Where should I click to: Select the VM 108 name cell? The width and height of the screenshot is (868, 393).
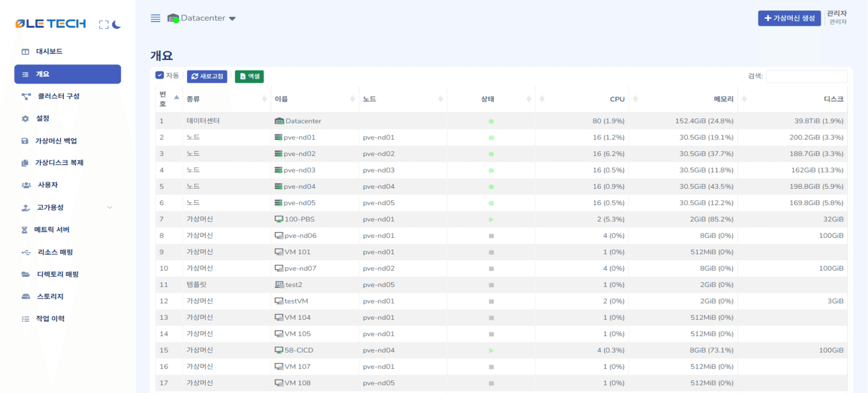(315, 383)
